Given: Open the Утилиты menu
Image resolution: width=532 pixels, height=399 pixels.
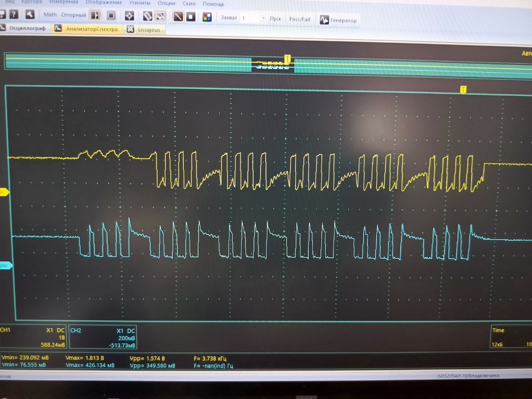Looking at the screenshot, I should (x=140, y=3).
